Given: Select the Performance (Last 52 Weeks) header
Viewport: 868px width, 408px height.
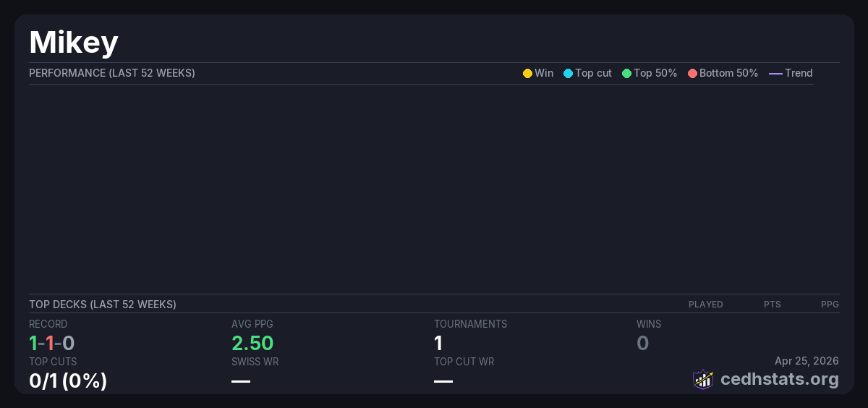Looking at the screenshot, I should click(112, 73).
